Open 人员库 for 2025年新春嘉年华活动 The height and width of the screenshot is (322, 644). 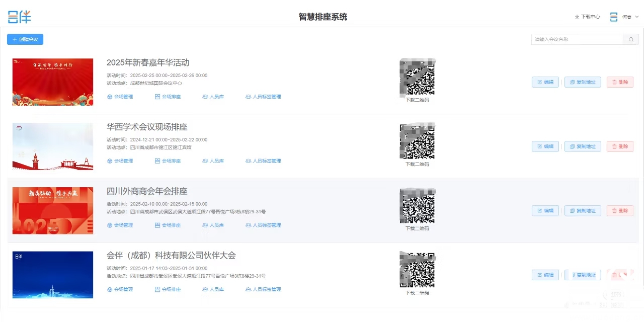(x=213, y=97)
